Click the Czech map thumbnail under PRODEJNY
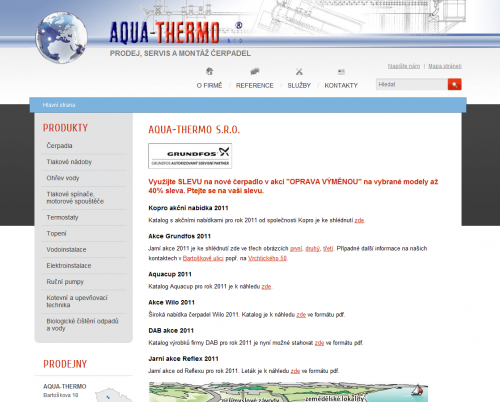This screenshot has height=402, width=500. [x=113, y=395]
